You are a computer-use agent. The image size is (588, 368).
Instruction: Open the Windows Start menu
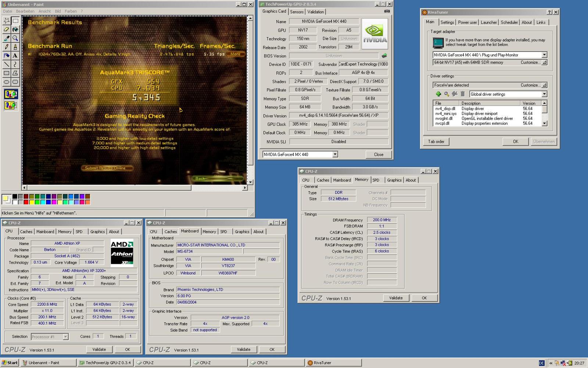[x=10, y=363]
